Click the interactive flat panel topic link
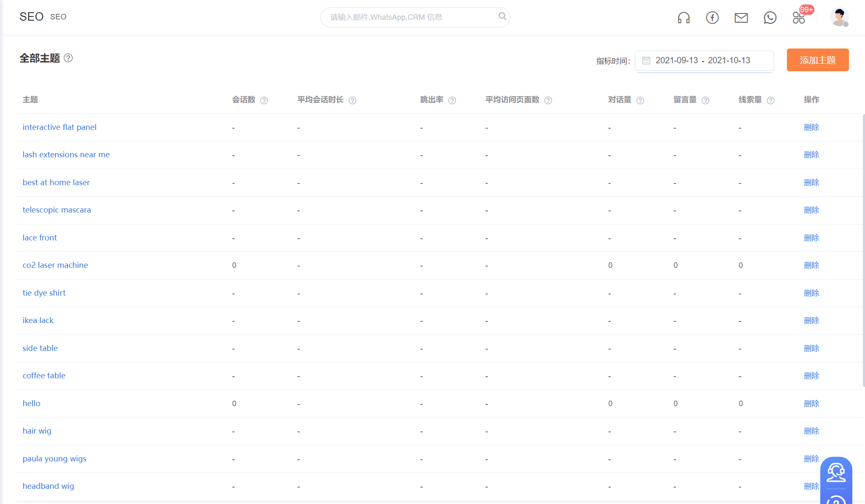Screen dimensions: 865x504 (x=59, y=127)
